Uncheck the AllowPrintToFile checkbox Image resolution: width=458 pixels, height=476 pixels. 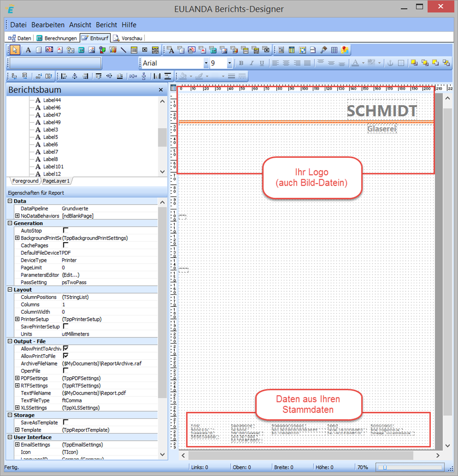pyautogui.click(x=66, y=356)
